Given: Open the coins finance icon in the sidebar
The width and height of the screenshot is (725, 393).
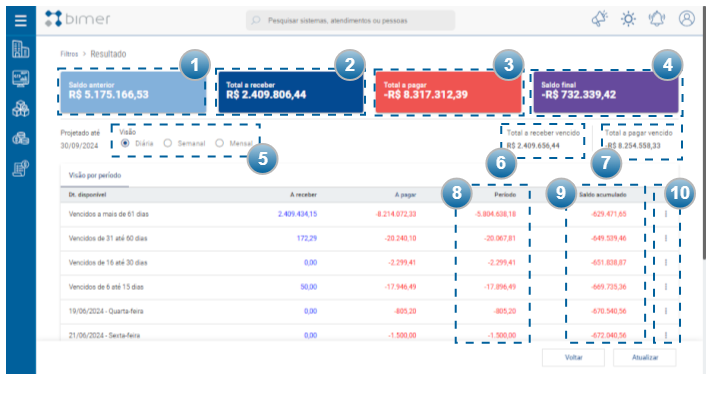Looking at the screenshot, I should tap(20, 138).
